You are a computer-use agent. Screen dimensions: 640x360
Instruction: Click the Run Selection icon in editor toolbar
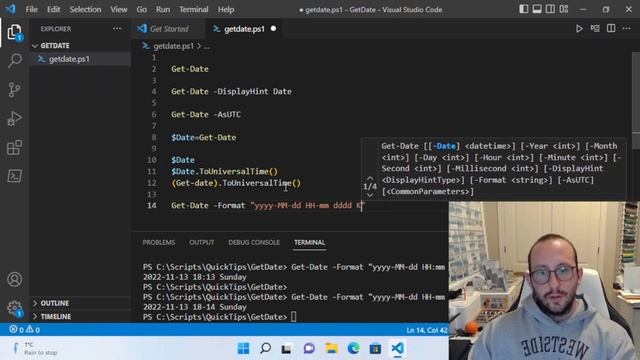(x=595, y=29)
